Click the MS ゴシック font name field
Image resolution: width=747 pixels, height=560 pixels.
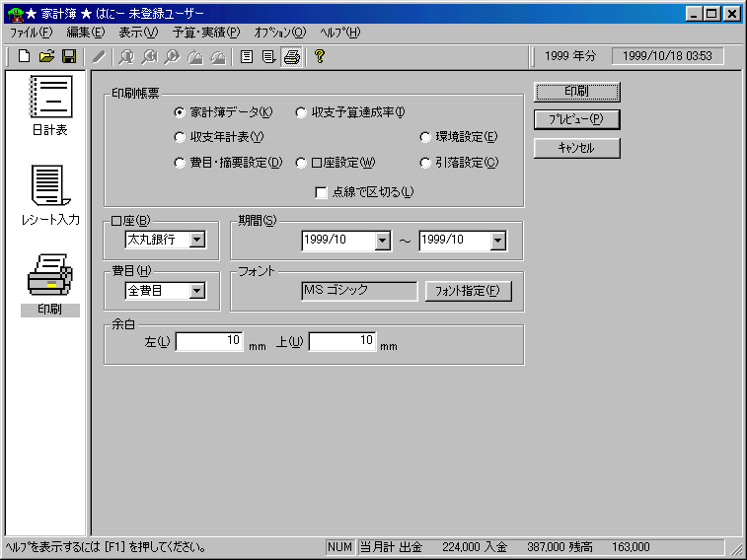(x=359, y=291)
